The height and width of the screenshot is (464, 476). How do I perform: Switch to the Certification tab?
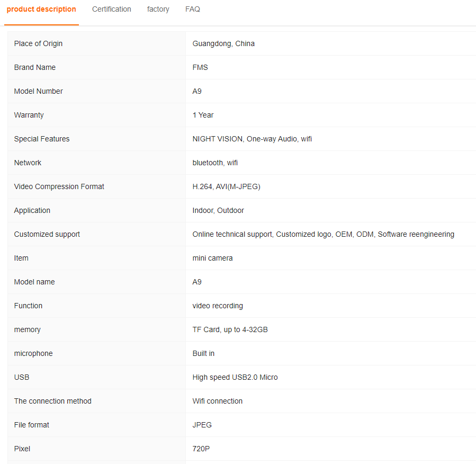(x=112, y=10)
